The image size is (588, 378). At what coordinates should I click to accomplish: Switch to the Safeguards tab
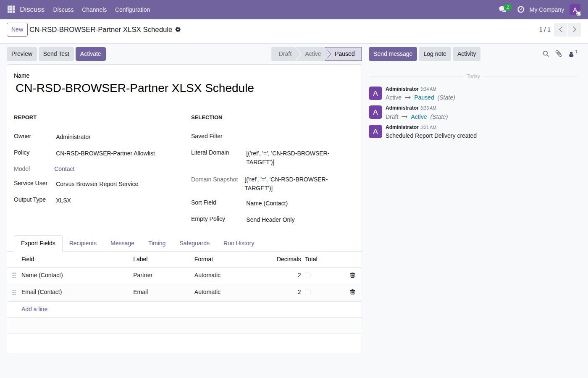[194, 243]
